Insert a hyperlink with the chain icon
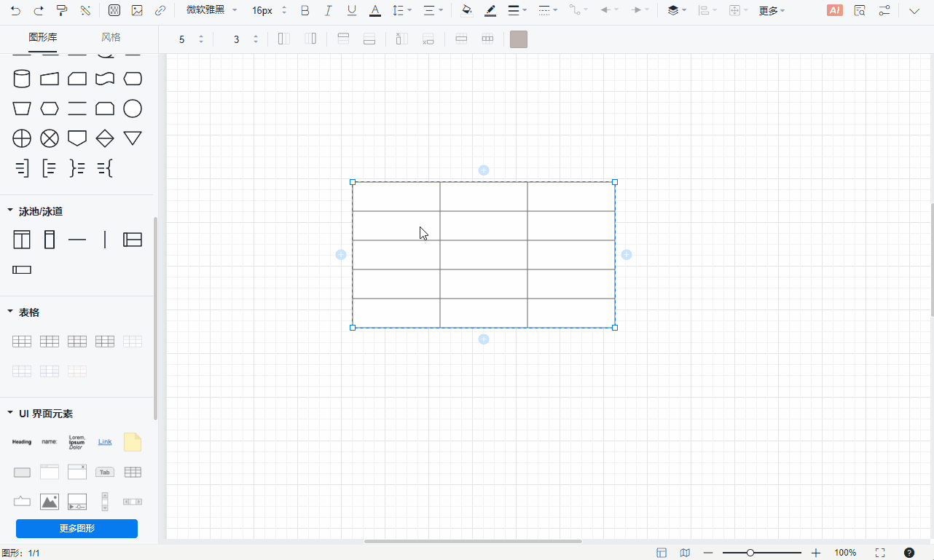This screenshot has height=560, width=934. 160,11
